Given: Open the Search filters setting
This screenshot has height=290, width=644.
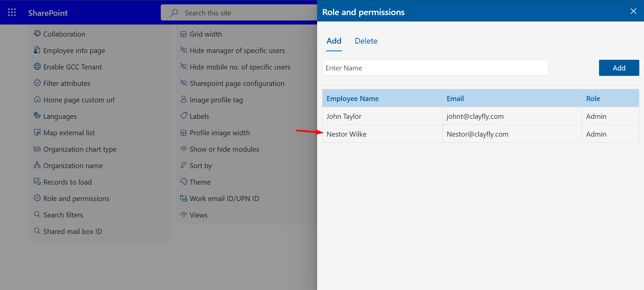Looking at the screenshot, I should click(x=63, y=215).
